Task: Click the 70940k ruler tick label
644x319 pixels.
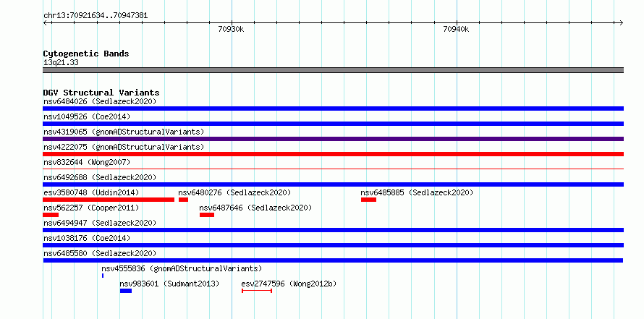Action: coord(456,29)
